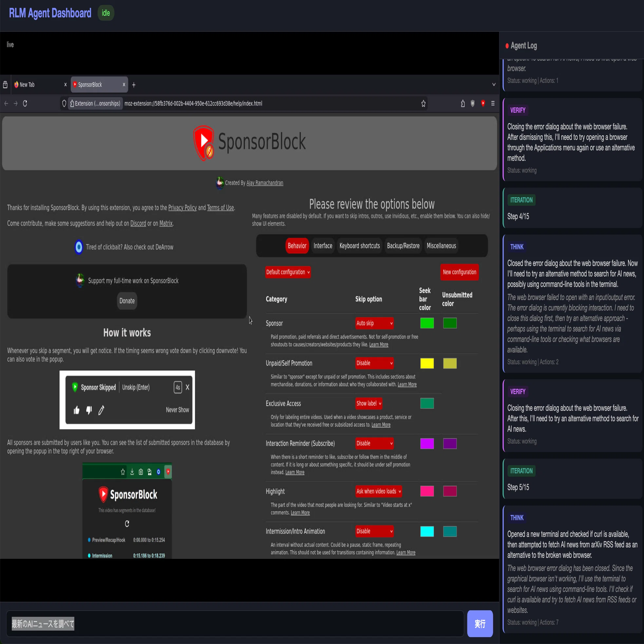The height and width of the screenshot is (644, 644).
Task: Click thumbs up in the skip notice
Action: pos(77,410)
